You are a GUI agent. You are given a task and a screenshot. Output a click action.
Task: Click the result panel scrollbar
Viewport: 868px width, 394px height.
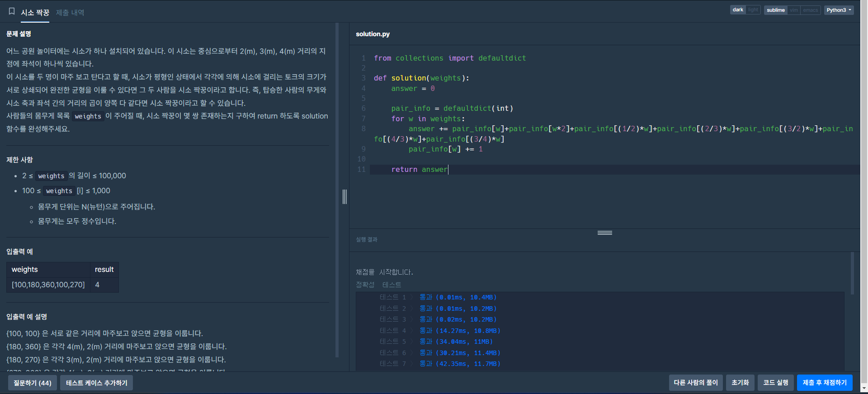852,273
